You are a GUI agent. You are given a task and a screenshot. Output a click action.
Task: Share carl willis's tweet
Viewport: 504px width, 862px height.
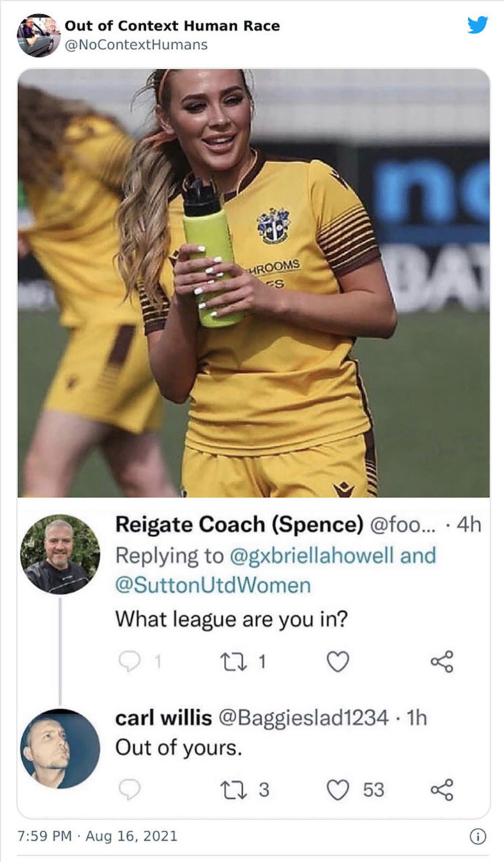(441, 789)
